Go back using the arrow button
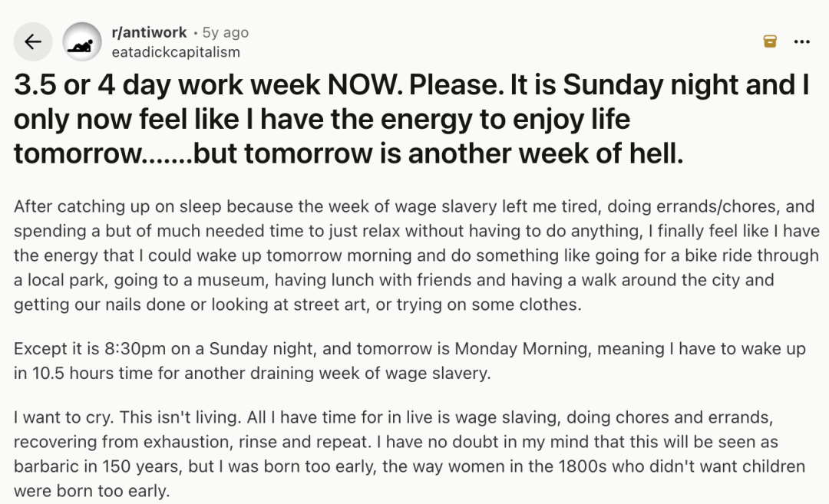This screenshot has height=504, width=829. coord(33,41)
